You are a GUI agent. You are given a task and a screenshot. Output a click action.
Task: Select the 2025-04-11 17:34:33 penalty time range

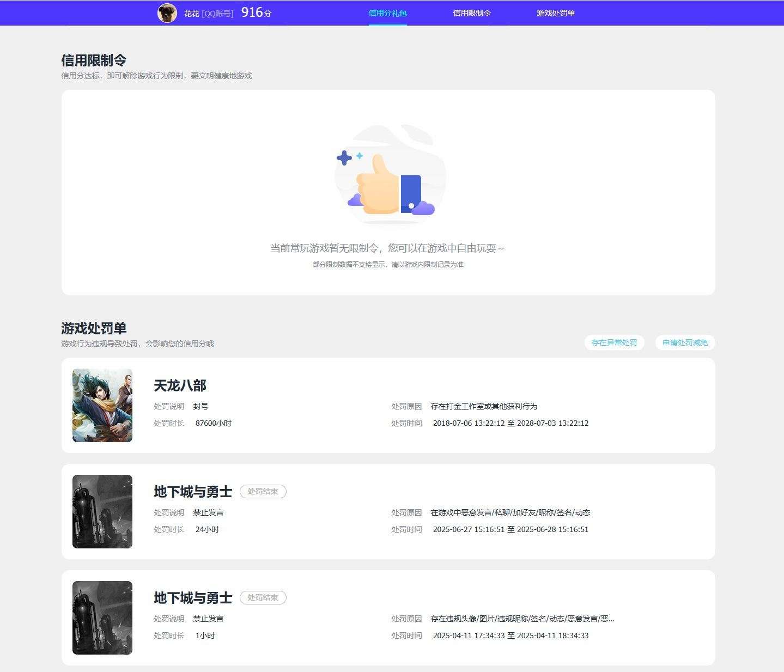(x=510, y=636)
